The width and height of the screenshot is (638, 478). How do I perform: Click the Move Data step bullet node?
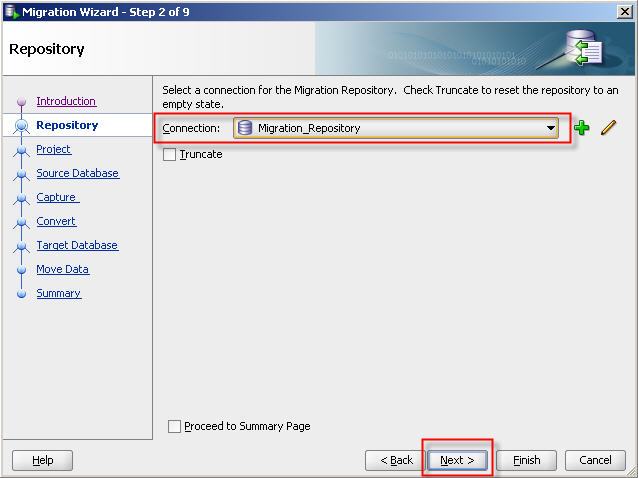coord(22,269)
